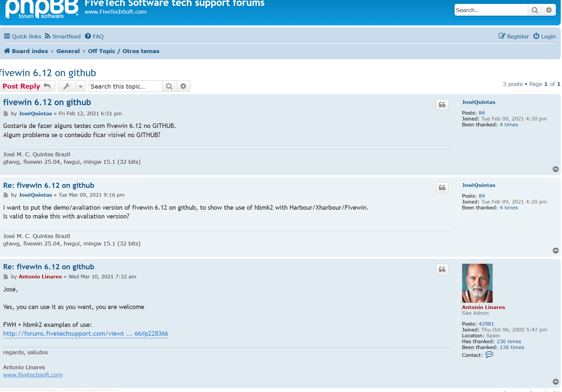Image resolution: width=562 pixels, height=392 pixels.
Task: Open the Smartfeed link
Action: click(63, 36)
